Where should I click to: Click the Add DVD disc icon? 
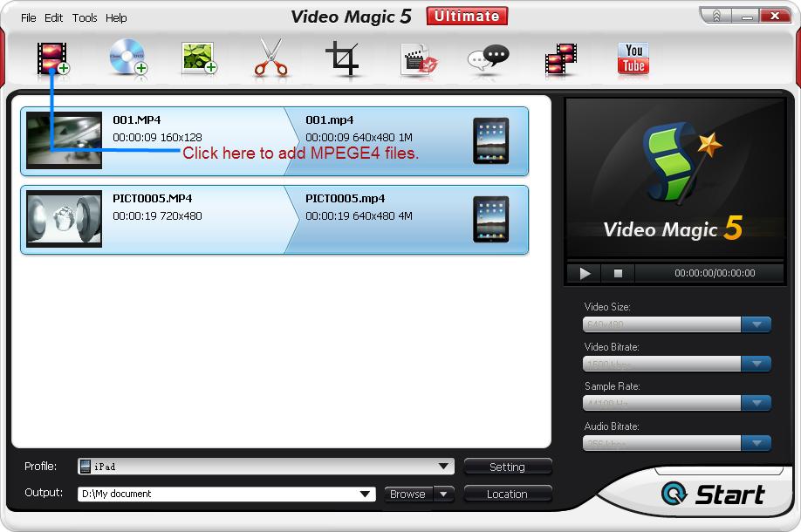(128, 58)
